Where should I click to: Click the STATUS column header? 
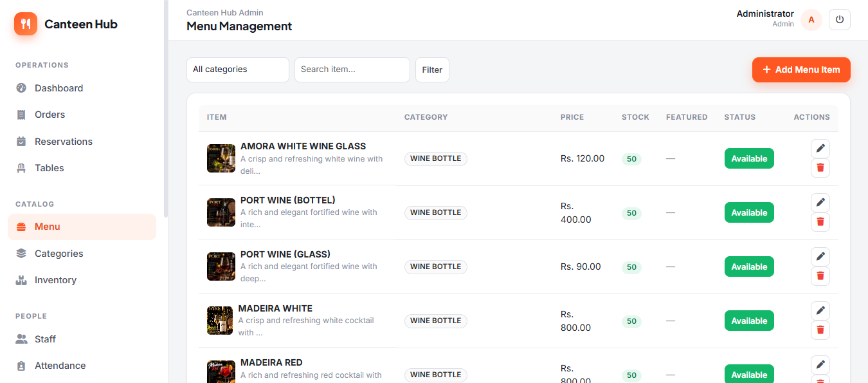tap(740, 117)
